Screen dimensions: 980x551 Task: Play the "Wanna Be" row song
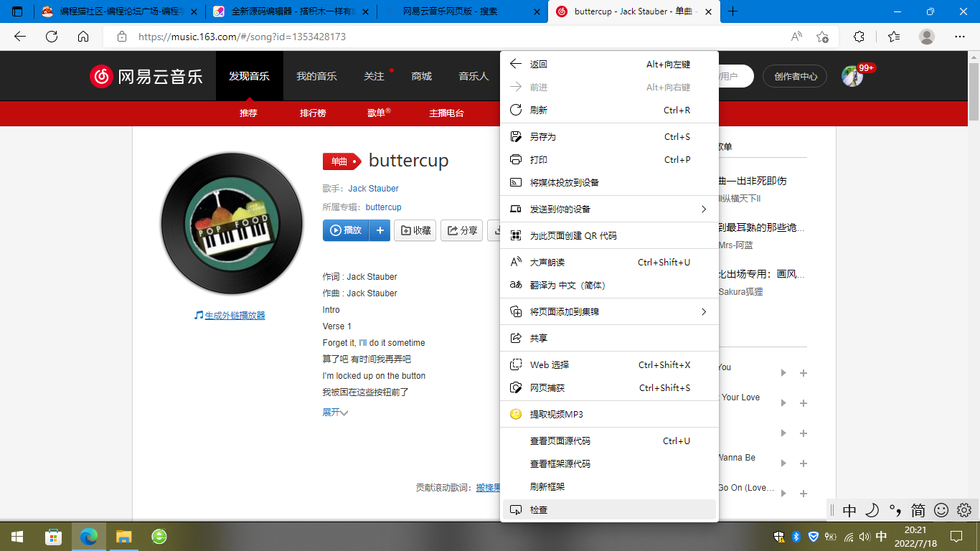pyautogui.click(x=783, y=463)
